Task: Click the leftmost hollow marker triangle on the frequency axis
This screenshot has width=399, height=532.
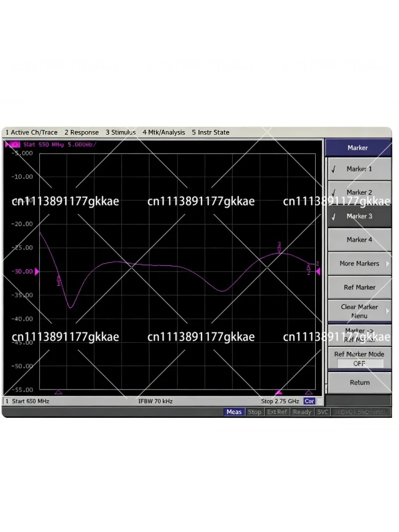Action: [58, 392]
